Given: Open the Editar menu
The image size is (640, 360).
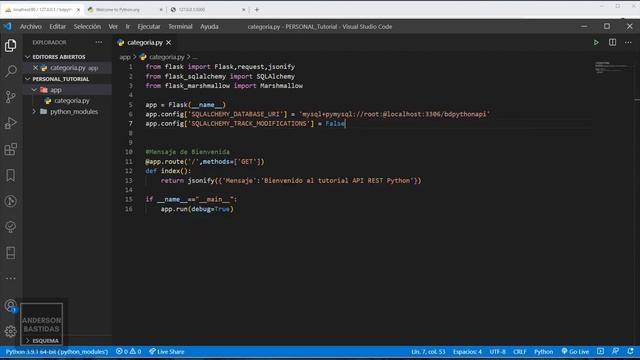Looking at the screenshot, I should (x=58, y=27).
